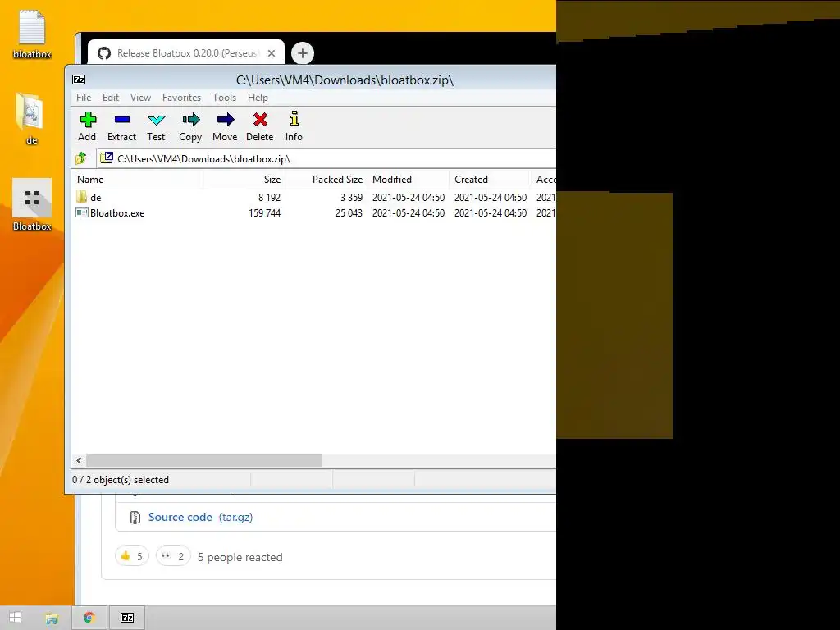This screenshot has width=840, height=630.
Task: Sort file list by Size column
Action: [x=244, y=180]
